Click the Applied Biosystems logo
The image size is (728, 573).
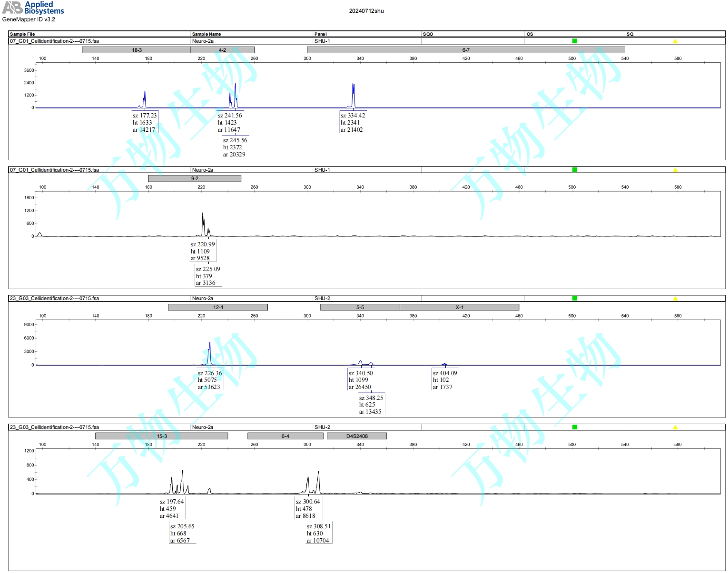pos(33,8)
